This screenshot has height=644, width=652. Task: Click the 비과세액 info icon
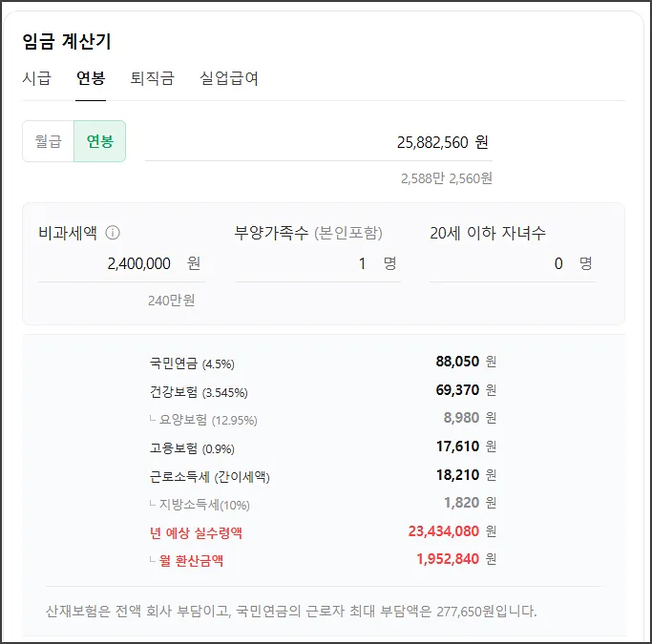[x=113, y=232]
